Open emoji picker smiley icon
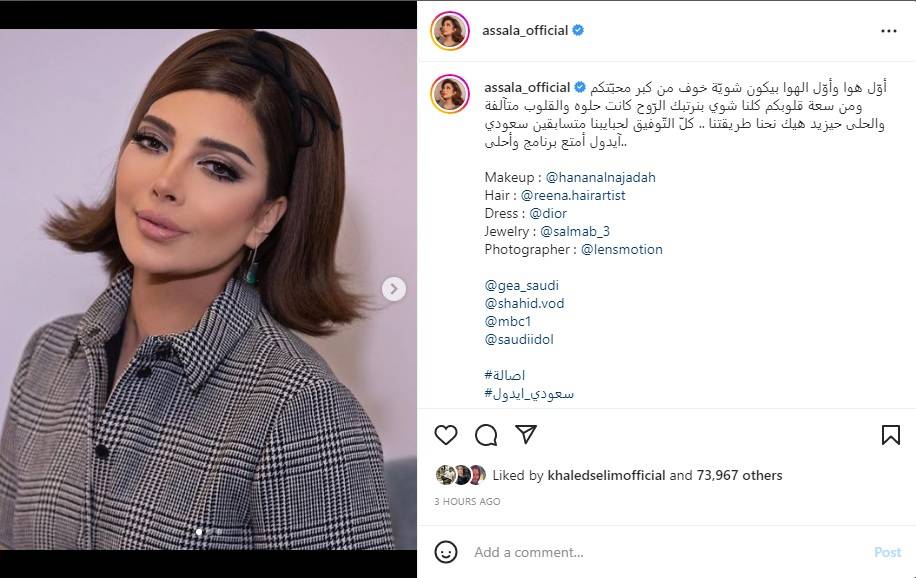The image size is (916, 578). coord(446,552)
